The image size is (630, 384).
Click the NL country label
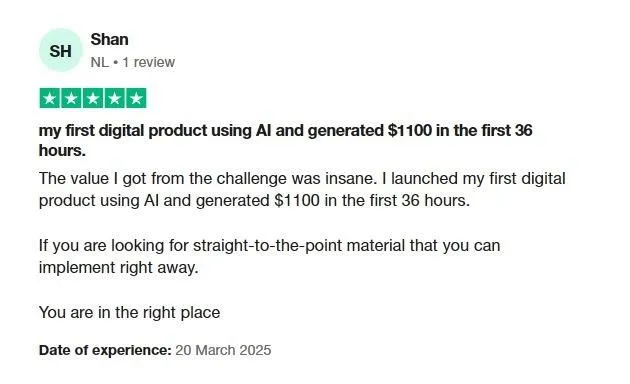[100, 62]
